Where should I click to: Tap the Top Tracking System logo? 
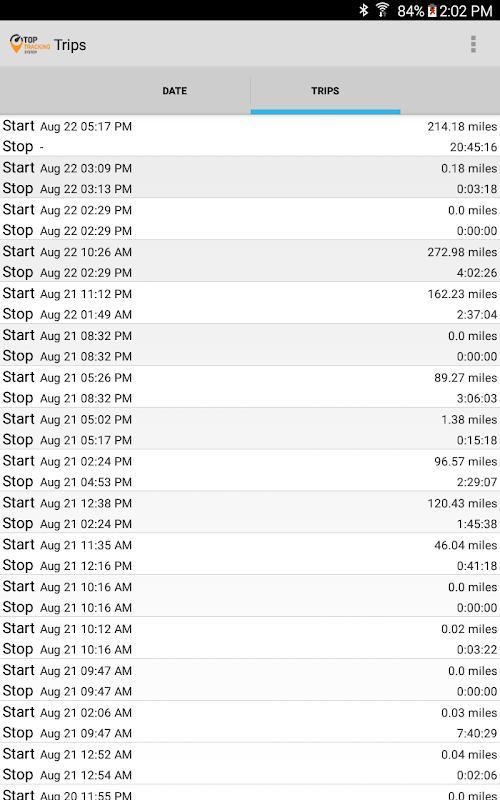click(30, 44)
